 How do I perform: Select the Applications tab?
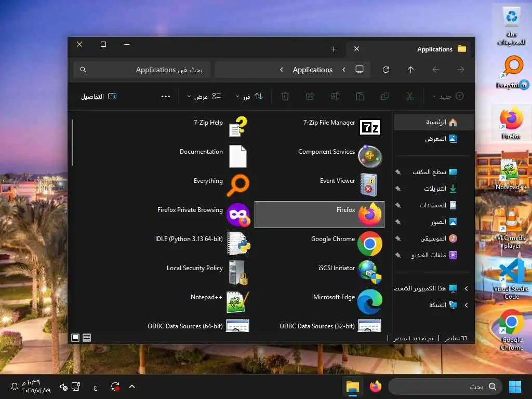[410, 49]
